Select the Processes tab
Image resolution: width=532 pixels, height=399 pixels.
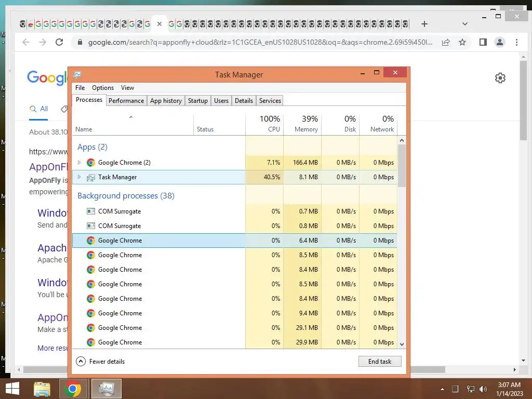(x=89, y=100)
